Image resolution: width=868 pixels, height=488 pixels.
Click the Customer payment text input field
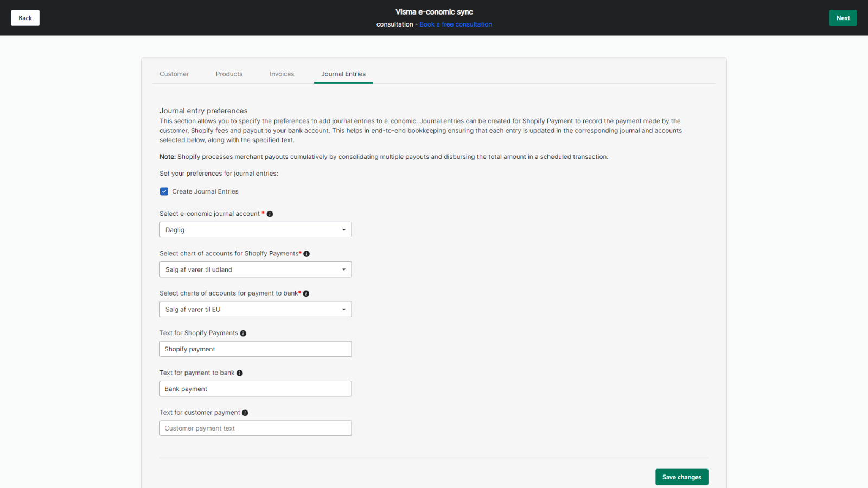tap(255, 428)
